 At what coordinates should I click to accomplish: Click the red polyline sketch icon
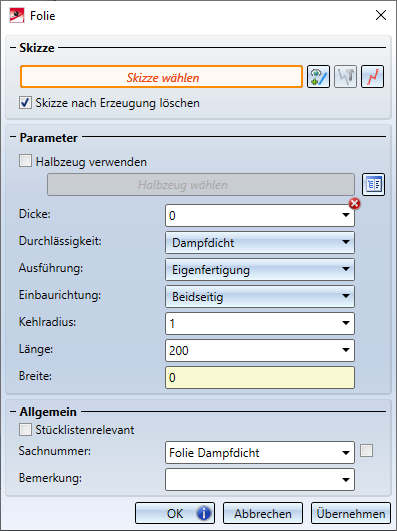(372, 77)
